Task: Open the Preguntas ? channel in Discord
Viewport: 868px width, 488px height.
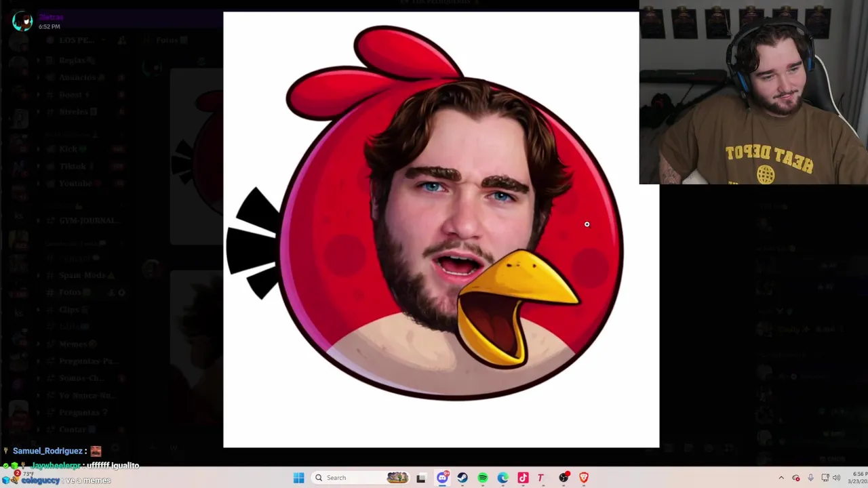Action: [x=84, y=412]
